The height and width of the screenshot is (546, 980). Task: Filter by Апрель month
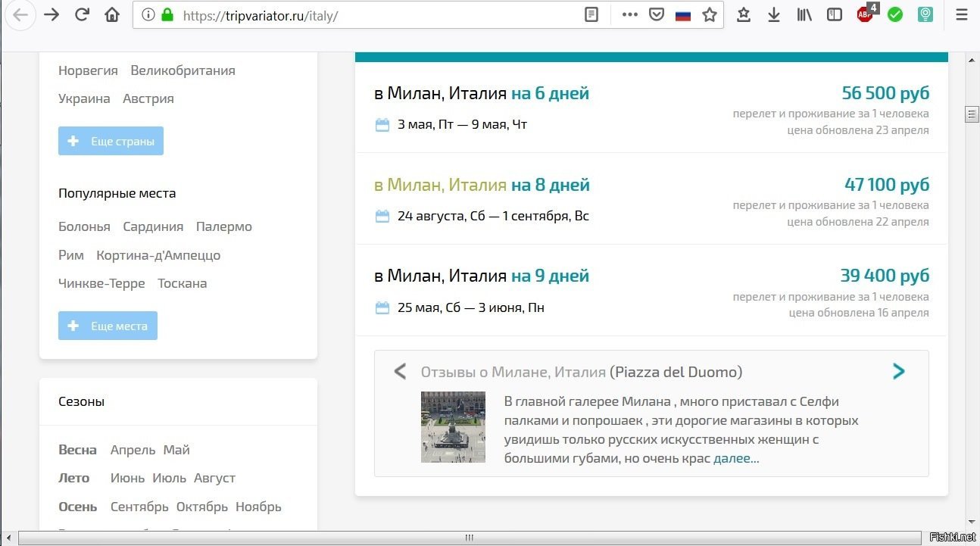click(133, 450)
